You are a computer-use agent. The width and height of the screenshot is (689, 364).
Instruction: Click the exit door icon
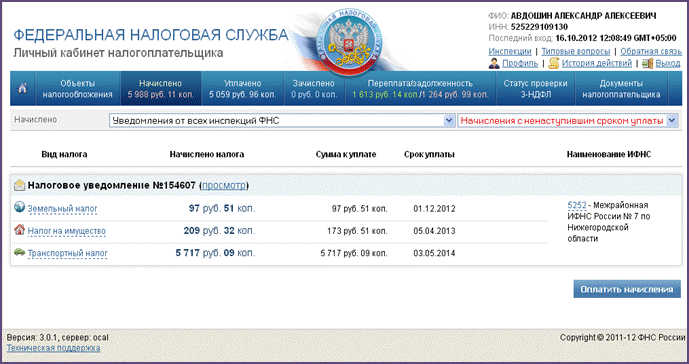pyautogui.click(x=647, y=63)
